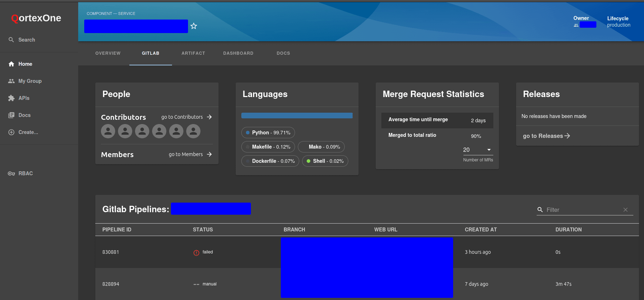The image size is (644, 300).
Task: Sort by the Created At column header
Action: point(481,230)
